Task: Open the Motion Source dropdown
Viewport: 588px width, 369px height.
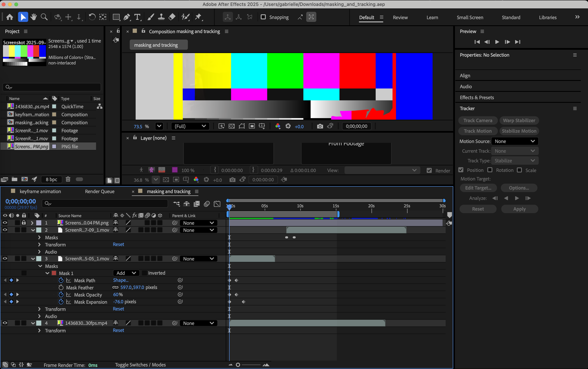Action: [x=514, y=141]
